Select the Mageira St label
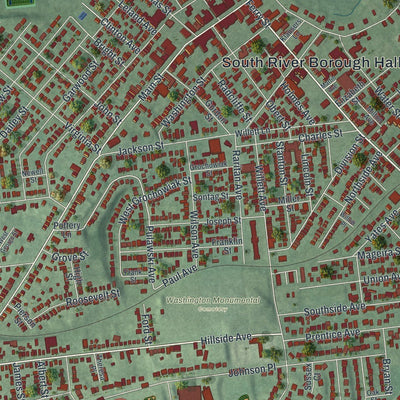 [x=379, y=253]
